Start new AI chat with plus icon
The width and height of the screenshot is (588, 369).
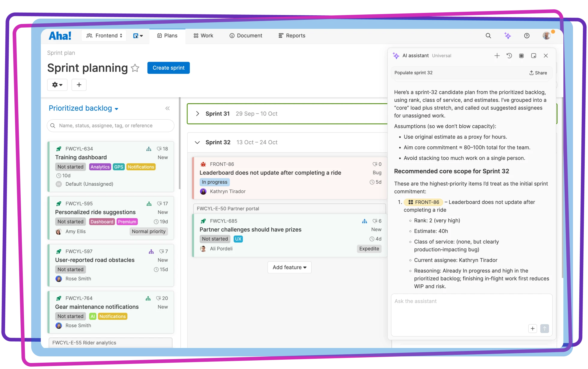(497, 56)
